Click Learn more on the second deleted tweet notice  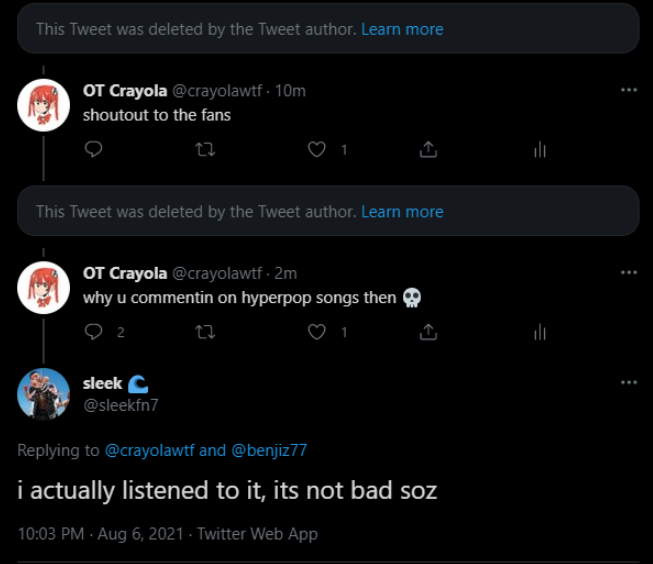pyautogui.click(x=402, y=211)
